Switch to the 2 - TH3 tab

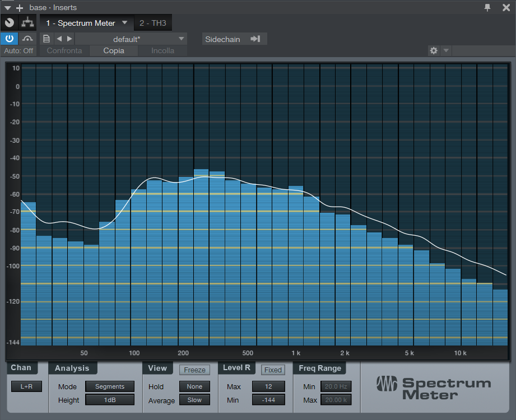(153, 23)
